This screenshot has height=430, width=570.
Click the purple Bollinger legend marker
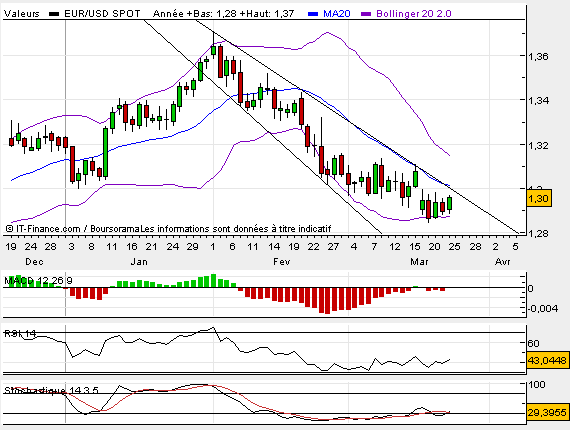click(366, 14)
